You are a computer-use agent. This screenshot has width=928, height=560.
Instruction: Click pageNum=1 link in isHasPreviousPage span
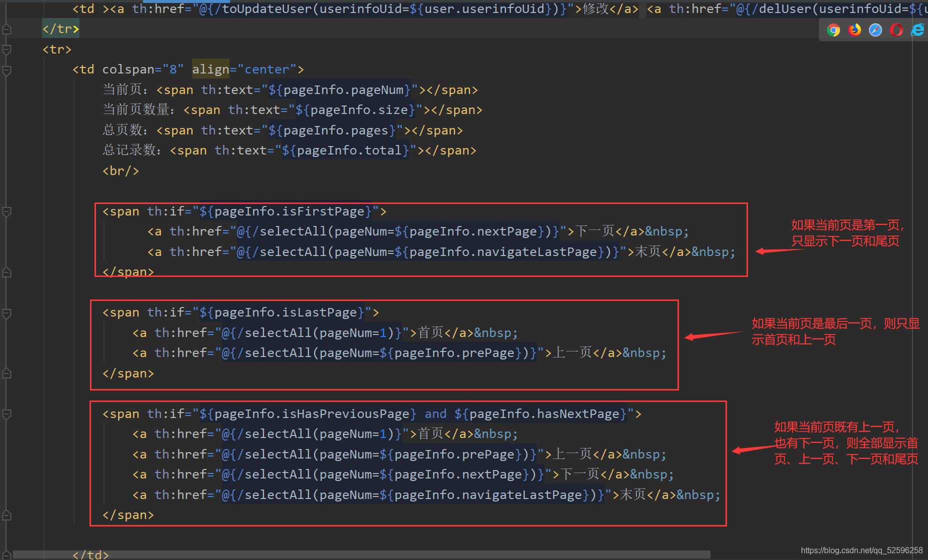(312, 434)
